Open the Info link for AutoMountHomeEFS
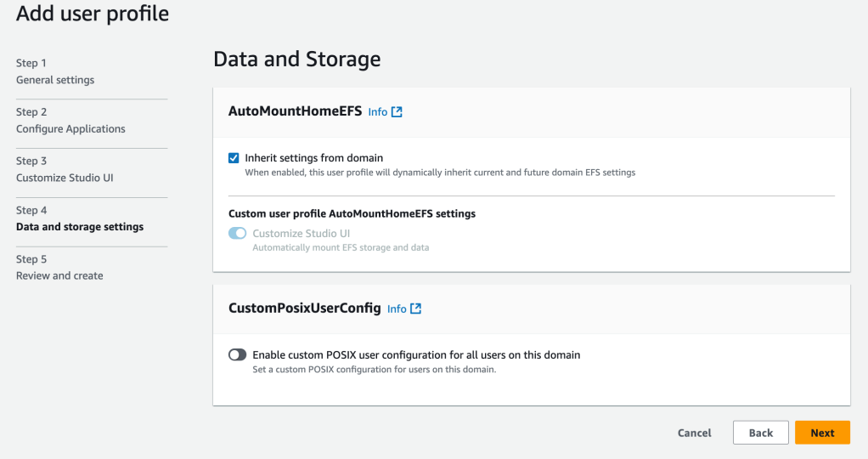The width and height of the screenshot is (868, 459). coord(377,112)
